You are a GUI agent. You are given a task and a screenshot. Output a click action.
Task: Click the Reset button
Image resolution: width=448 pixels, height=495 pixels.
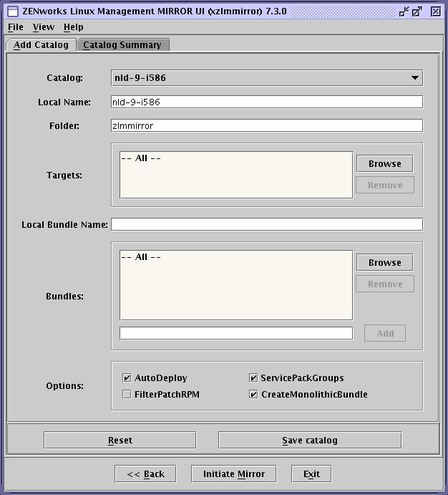pos(120,440)
